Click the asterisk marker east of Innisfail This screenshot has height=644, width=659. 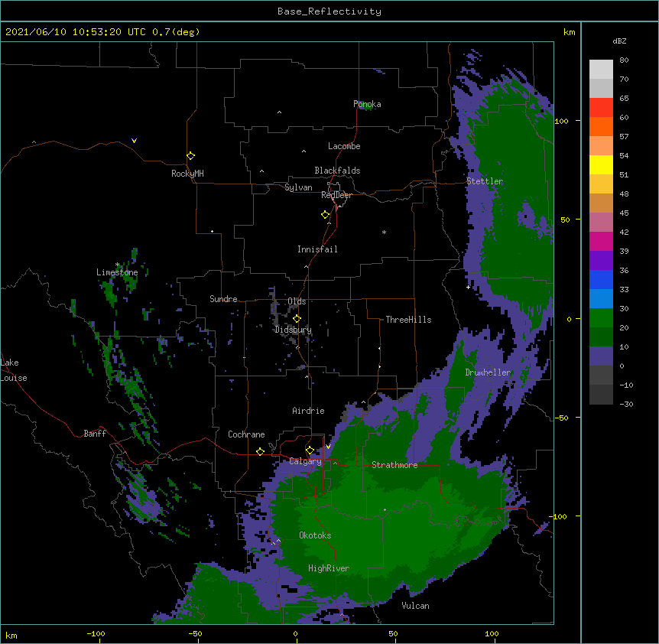click(x=384, y=232)
